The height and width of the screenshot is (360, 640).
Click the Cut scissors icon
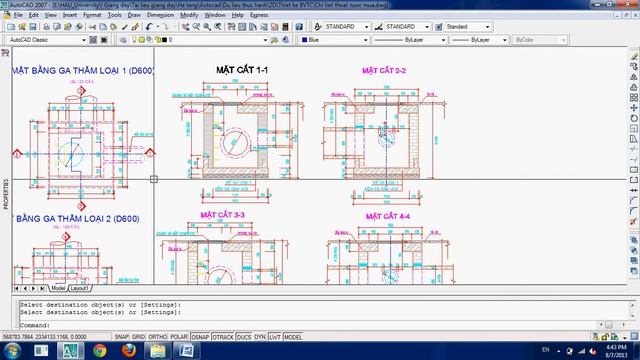point(92,27)
